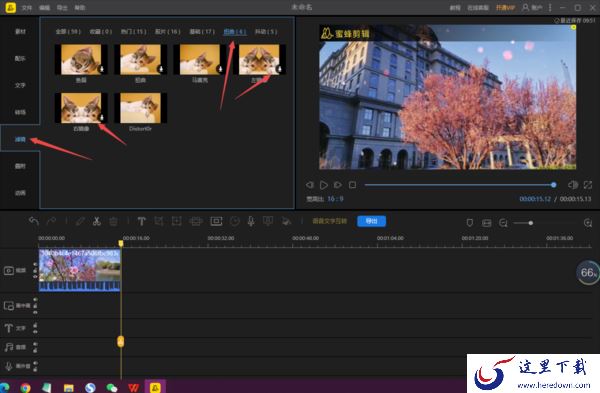This screenshot has height=393, width=600.
Task: Download the 马赛克 mosaic filter
Action: point(220,69)
